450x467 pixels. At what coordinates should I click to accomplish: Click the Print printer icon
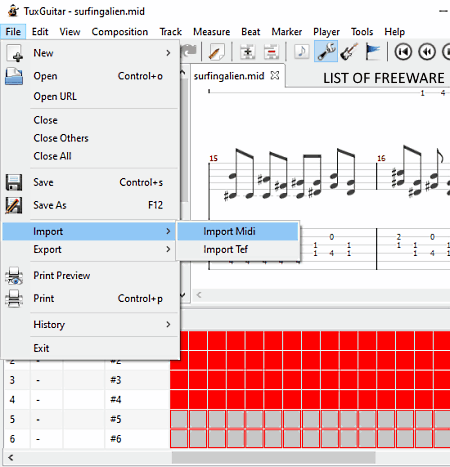14,299
